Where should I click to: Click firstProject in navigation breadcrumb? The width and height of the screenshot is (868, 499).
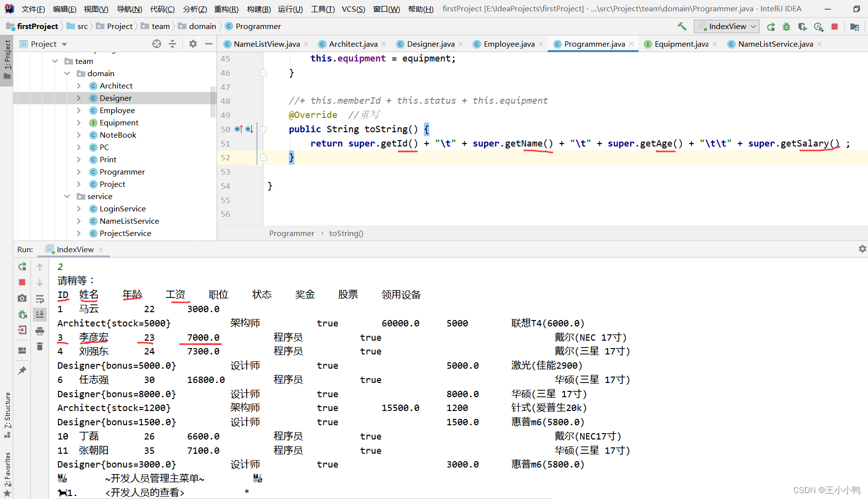(x=37, y=27)
